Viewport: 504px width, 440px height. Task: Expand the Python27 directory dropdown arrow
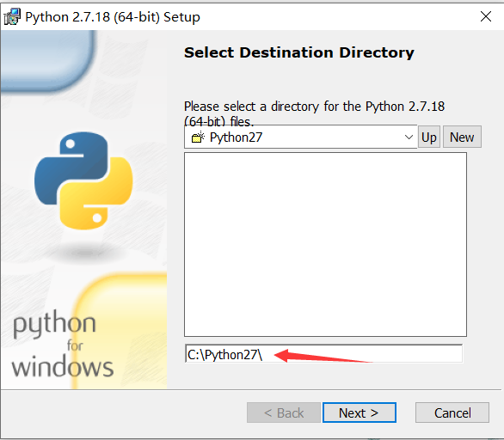pos(409,137)
